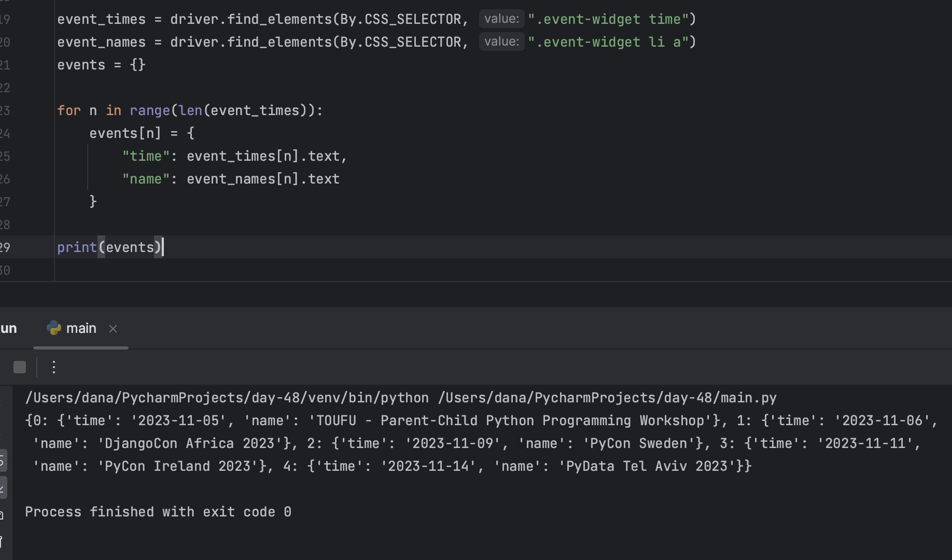Click event_times[n].text in the code
The width and height of the screenshot is (952, 560).
pyautogui.click(x=263, y=156)
